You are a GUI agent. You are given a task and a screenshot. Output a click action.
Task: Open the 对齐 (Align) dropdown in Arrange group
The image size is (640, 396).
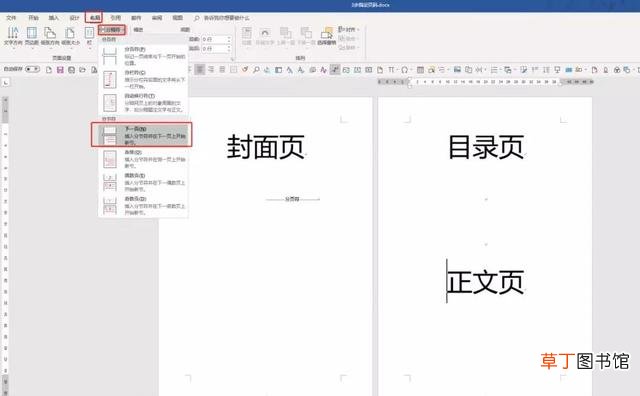pos(348,29)
